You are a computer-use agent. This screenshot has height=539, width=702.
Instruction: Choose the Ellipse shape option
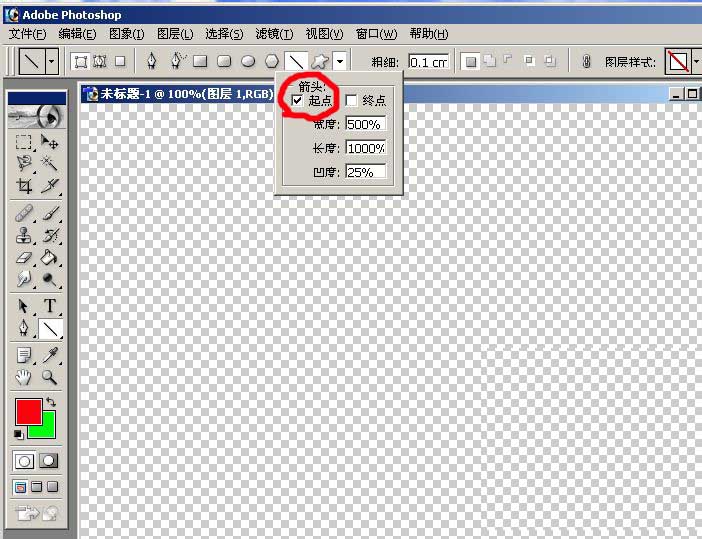point(248,61)
